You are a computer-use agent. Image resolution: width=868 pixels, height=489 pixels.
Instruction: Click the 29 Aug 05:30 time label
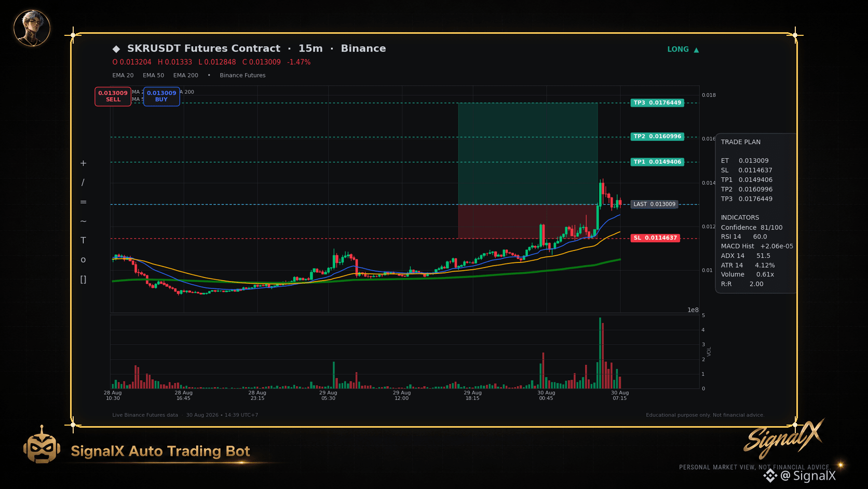328,395
